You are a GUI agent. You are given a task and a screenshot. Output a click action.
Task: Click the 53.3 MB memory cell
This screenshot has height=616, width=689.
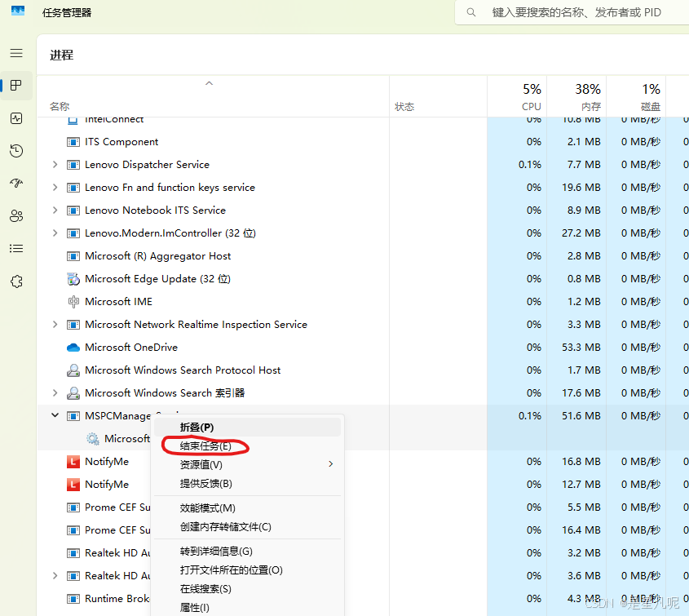(x=577, y=348)
